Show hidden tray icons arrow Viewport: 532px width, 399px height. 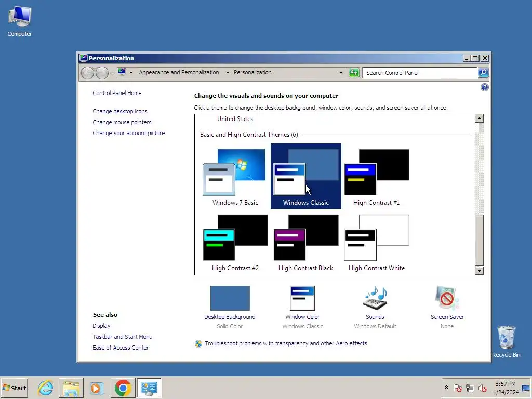click(x=446, y=388)
